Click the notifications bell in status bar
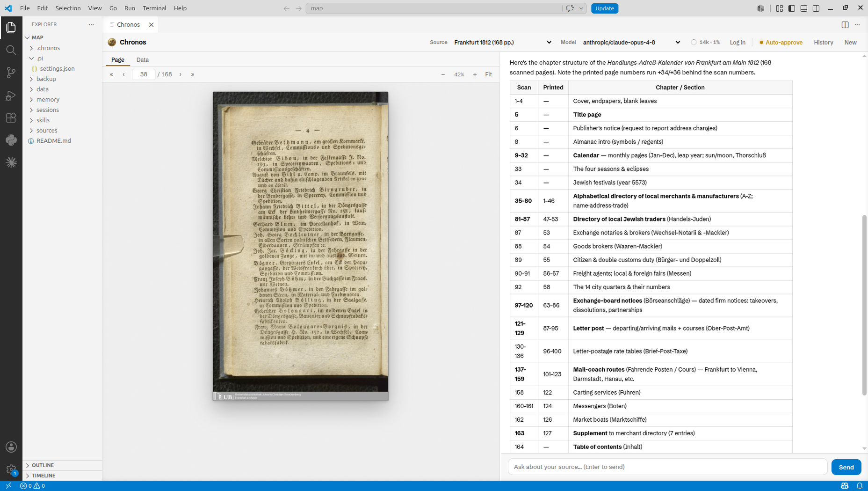 pos(860,486)
